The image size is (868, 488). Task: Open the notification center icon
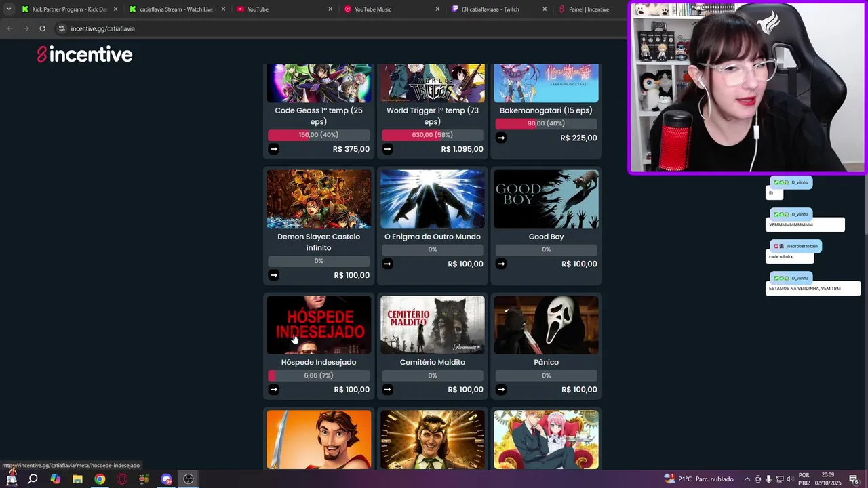(854, 479)
